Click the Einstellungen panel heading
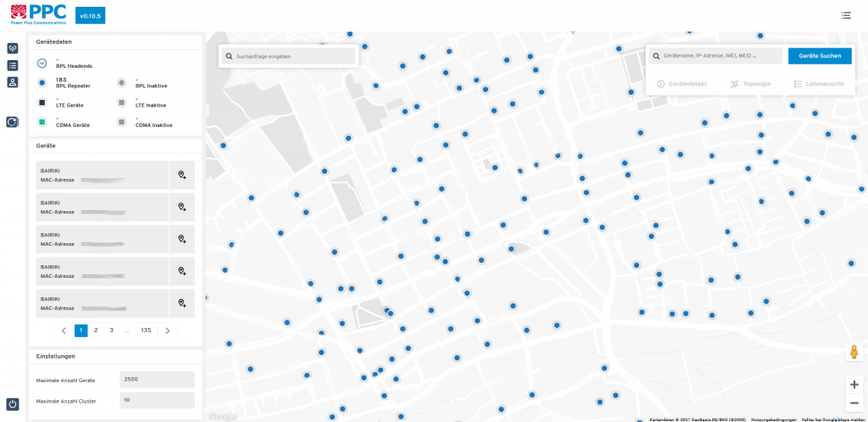Viewport: 868px width, 422px height. tap(55, 356)
